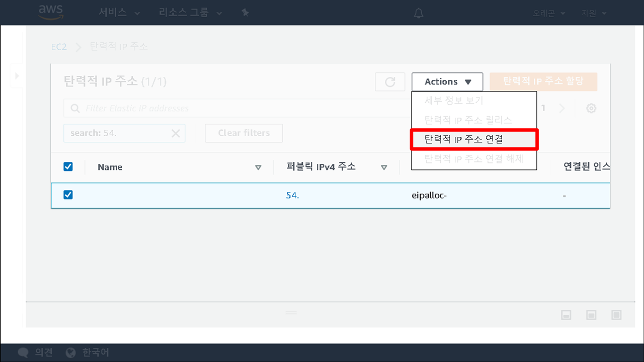
Task: Open the 서비스 dropdown menu
Action: pyautogui.click(x=119, y=13)
